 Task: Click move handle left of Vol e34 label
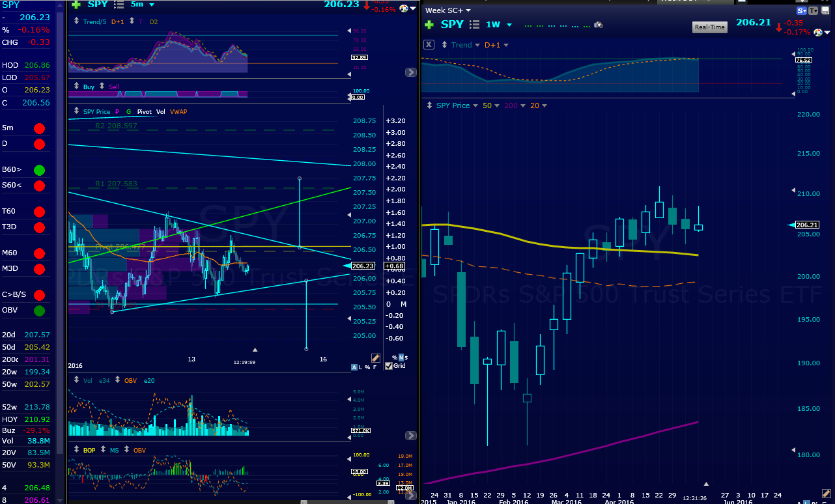77,380
